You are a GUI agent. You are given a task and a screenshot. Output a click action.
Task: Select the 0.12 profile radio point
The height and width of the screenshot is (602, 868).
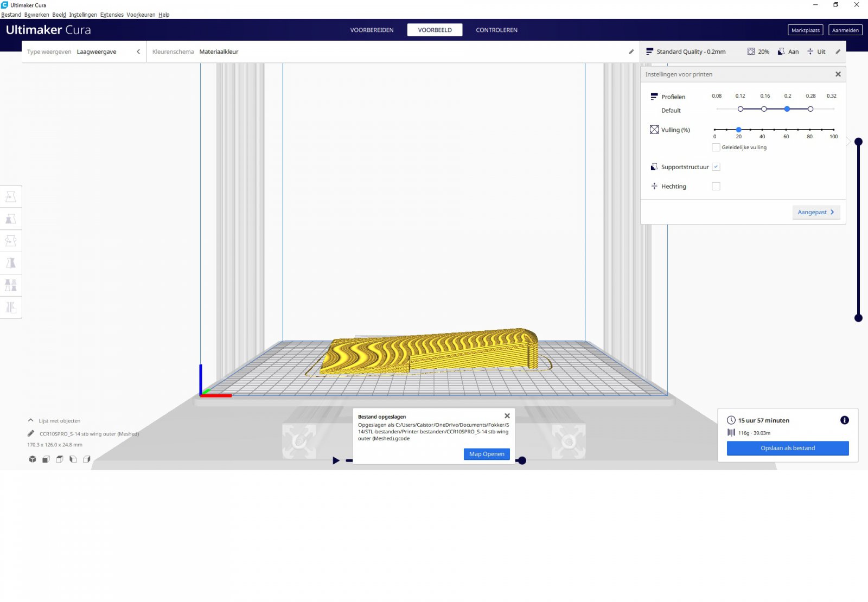pyautogui.click(x=741, y=109)
